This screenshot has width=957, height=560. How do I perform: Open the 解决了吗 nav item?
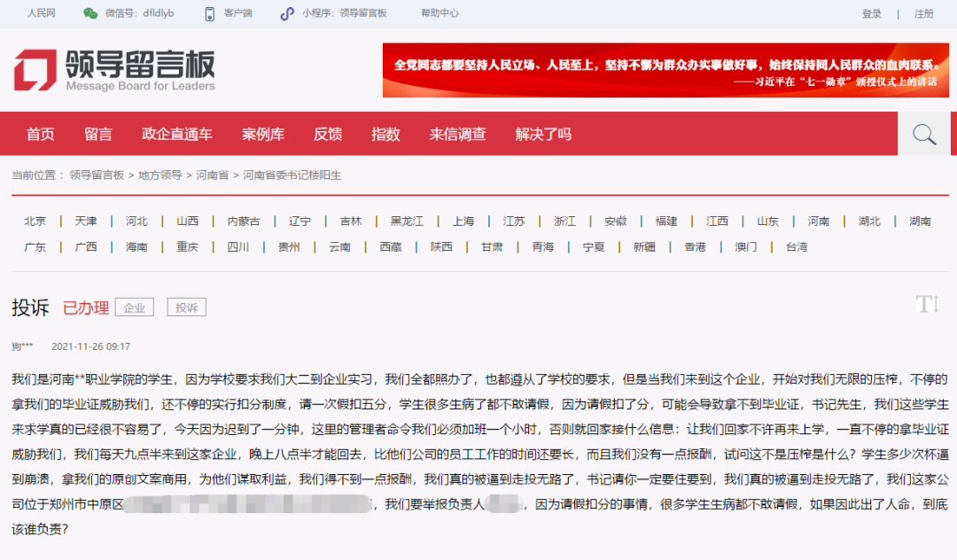(541, 134)
